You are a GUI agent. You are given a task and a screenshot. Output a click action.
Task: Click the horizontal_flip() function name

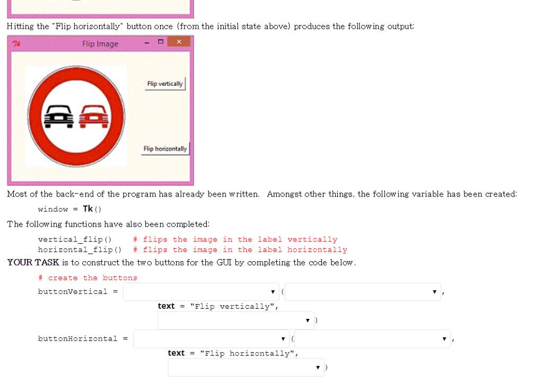(80, 250)
